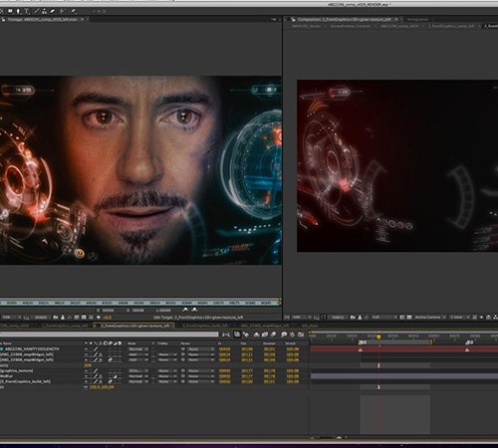Toggle Auto-keyframe stopwatch button in timeline

tap(293, 335)
